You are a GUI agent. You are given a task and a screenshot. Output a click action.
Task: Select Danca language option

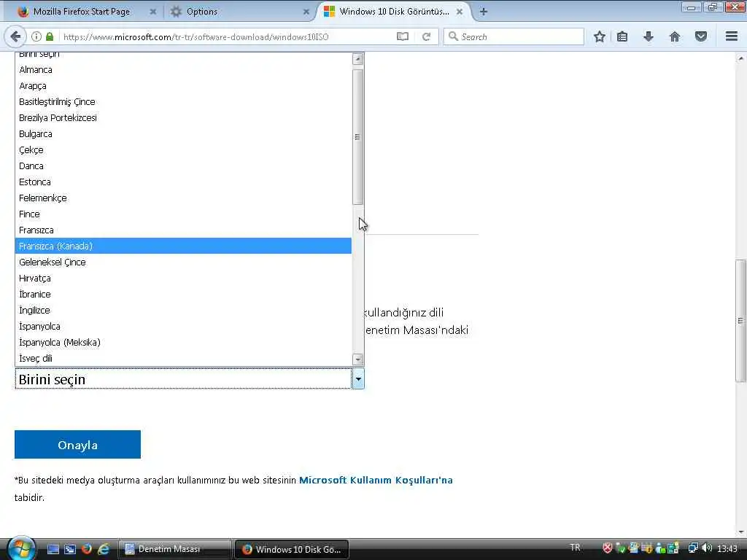click(183, 166)
